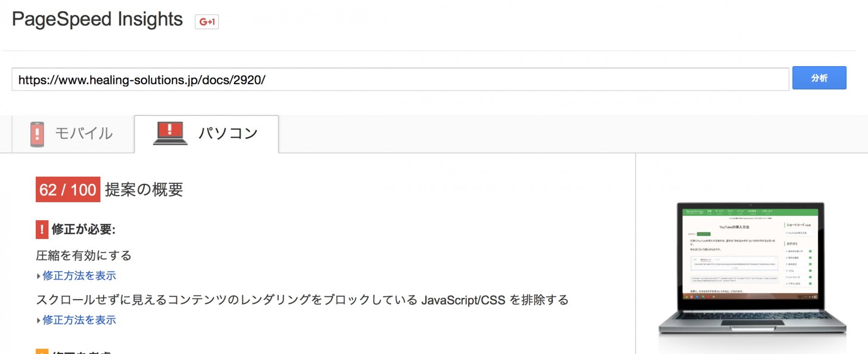This screenshot has height=354, width=868.
Task: Click the 62 / 100 score badge
Action: tap(68, 190)
